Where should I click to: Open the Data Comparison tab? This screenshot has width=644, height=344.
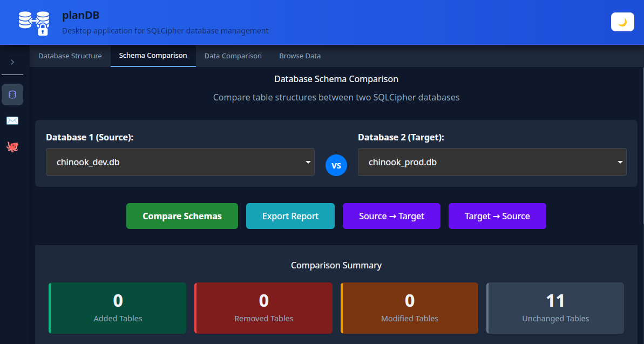point(233,56)
